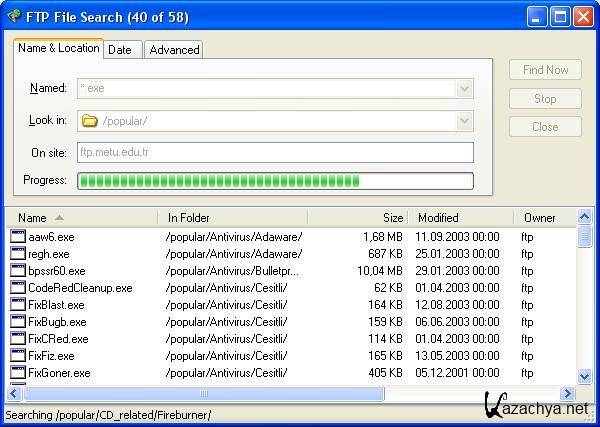600x427 pixels.
Task: Click the folder icon in Look in field
Action: 89,121
